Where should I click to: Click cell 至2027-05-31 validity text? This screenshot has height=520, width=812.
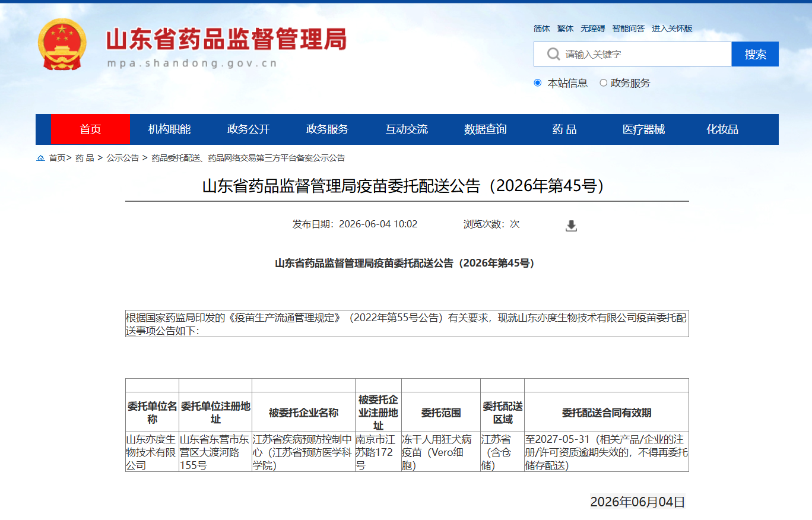607,452
